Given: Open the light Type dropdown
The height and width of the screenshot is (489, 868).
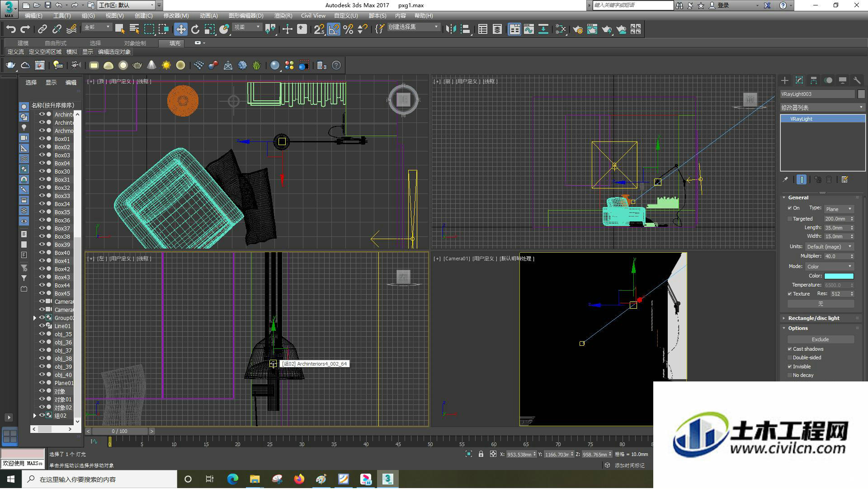Looking at the screenshot, I should click(839, 209).
